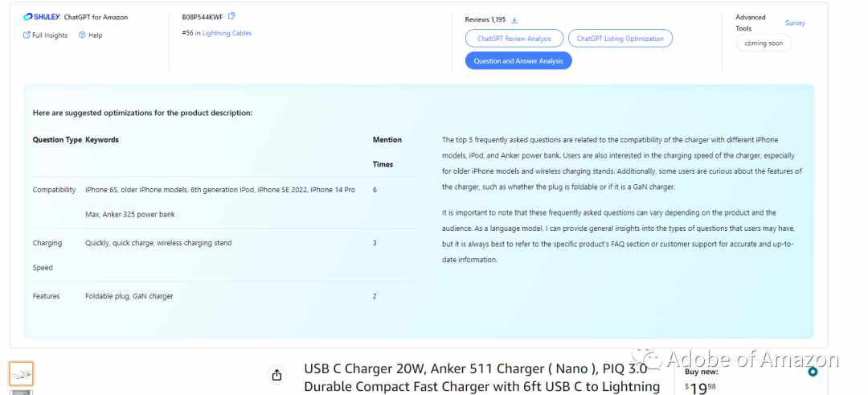The height and width of the screenshot is (395, 868).
Task: Click the Compatibility row label
Action: [x=55, y=190]
